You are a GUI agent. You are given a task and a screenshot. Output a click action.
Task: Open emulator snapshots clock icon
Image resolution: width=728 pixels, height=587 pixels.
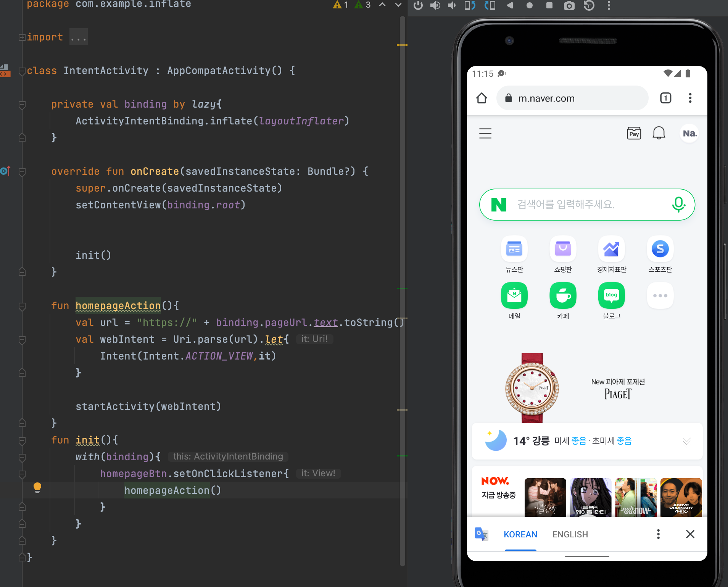[x=589, y=5]
